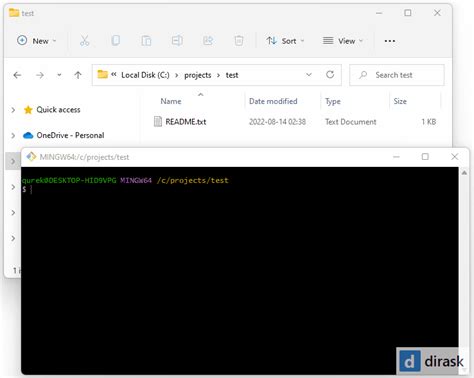Sort files by the Type column header

[333, 101]
